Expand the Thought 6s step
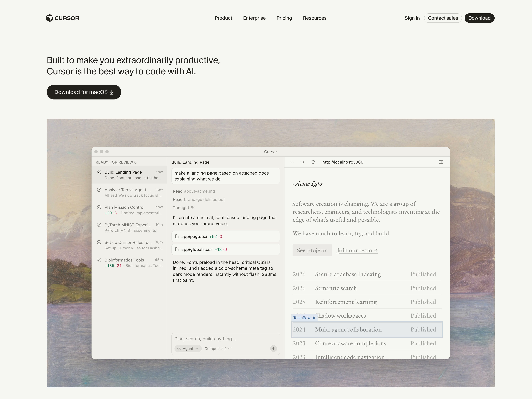 (x=184, y=208)
